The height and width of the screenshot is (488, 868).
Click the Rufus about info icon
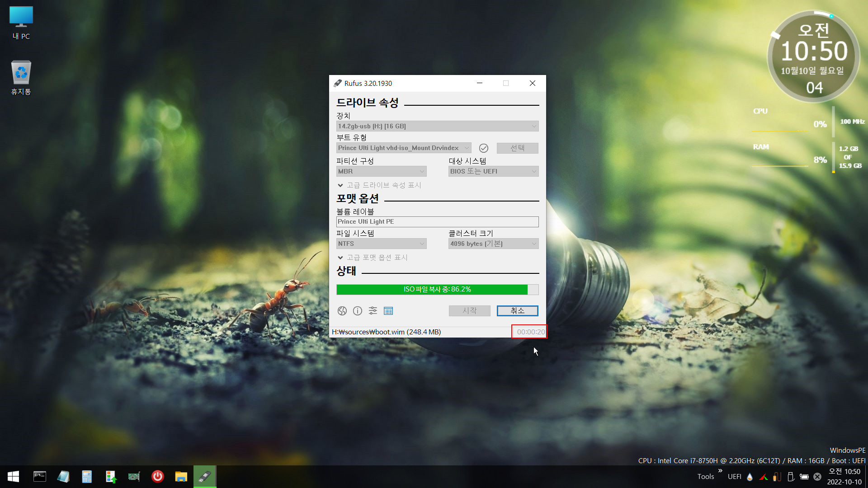point(358,311)
